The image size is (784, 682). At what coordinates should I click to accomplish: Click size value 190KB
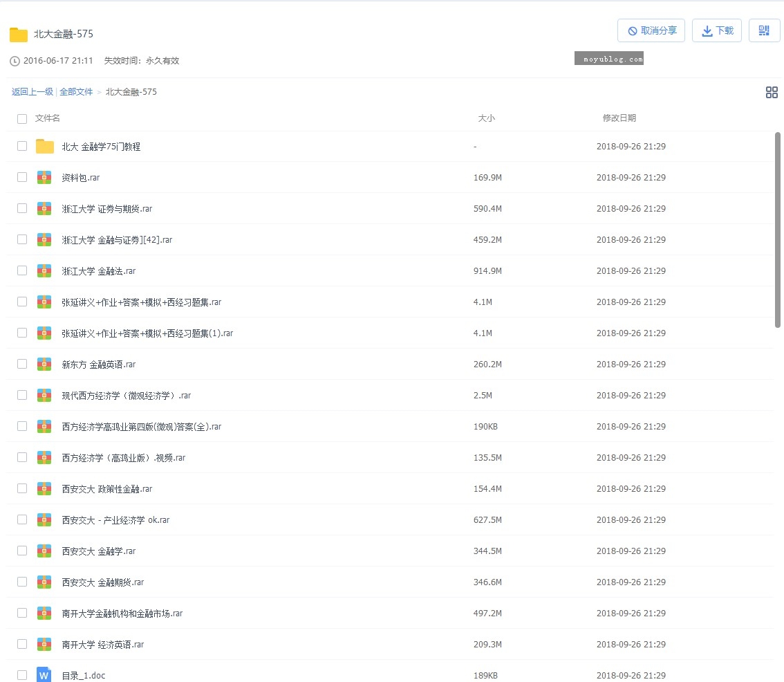tap(485, 426)
